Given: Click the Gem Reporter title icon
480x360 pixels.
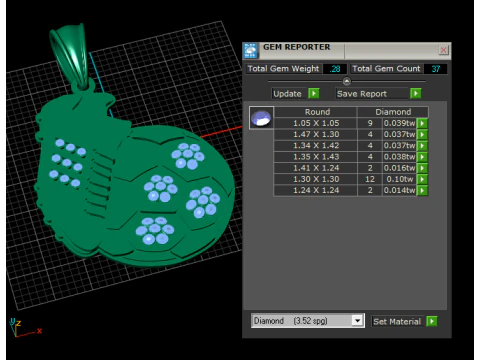Looking at the screenshot, I should pyautogui.click(x=250, y=51).
